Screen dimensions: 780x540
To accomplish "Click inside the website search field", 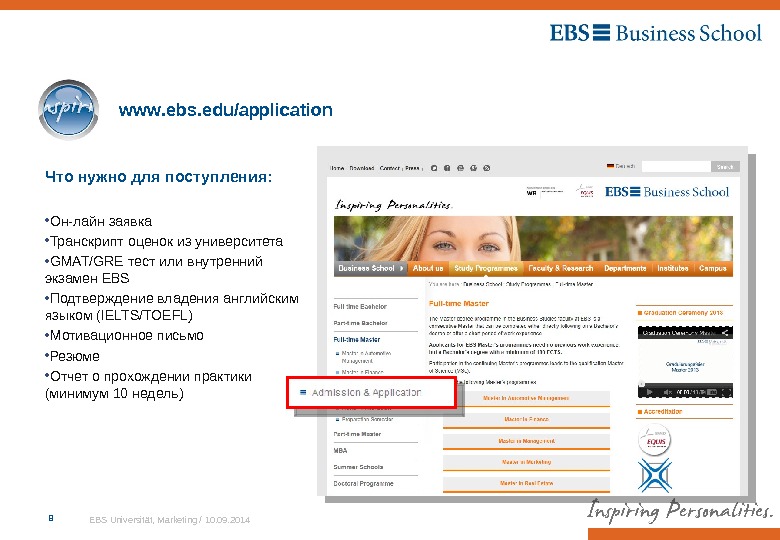I will pyautogui.click(x=676, y=167).
